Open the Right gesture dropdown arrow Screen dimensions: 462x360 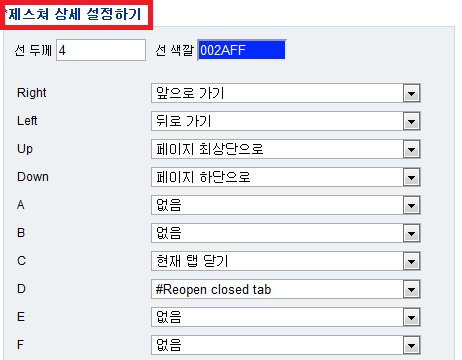pyautogui.click(x=411, y=93)
